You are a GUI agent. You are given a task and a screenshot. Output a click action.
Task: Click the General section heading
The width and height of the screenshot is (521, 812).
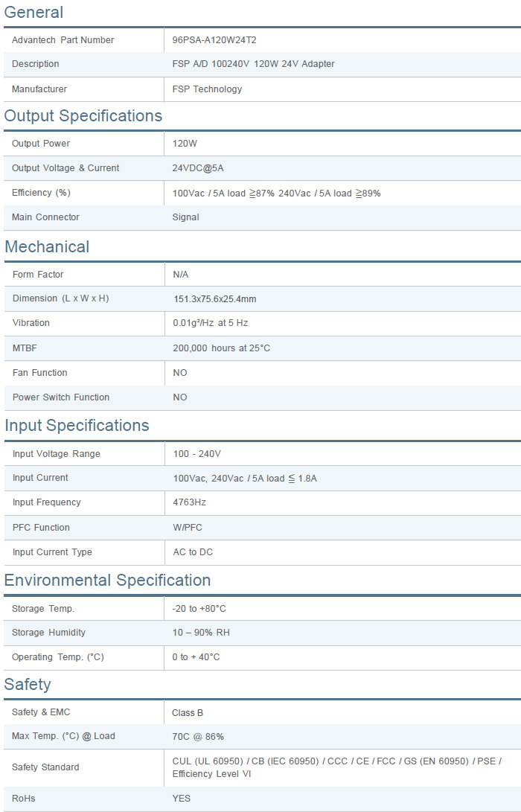[33, 13]
